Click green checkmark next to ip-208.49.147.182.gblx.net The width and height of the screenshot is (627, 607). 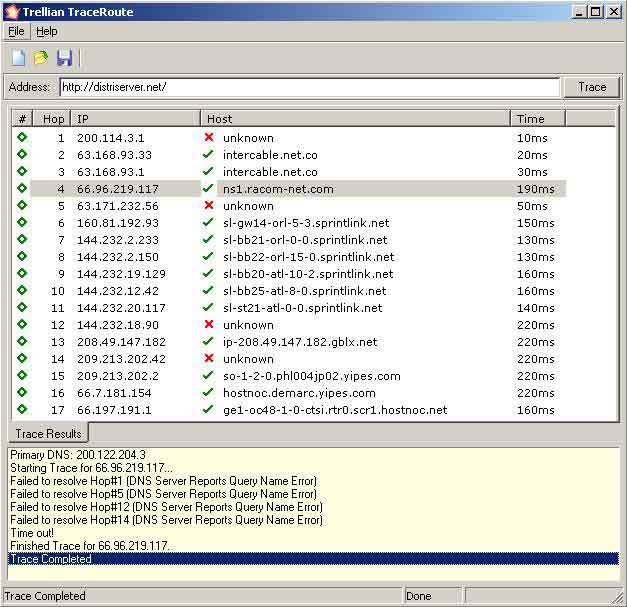208,341
